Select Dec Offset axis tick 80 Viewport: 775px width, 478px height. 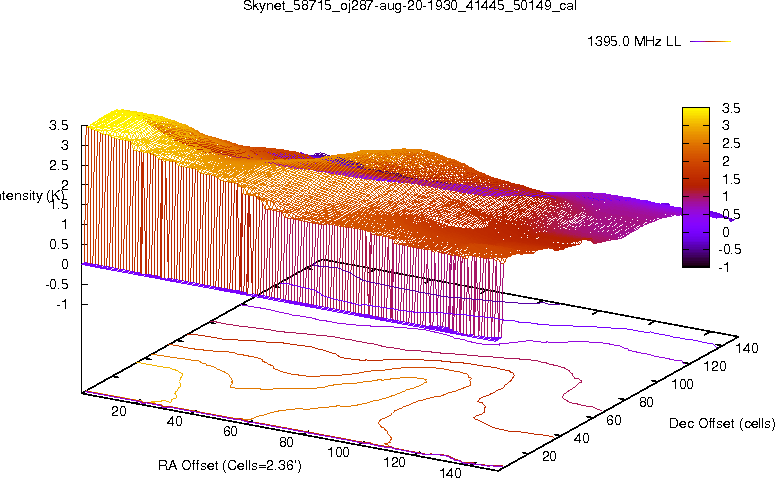(x=646, y=402)
